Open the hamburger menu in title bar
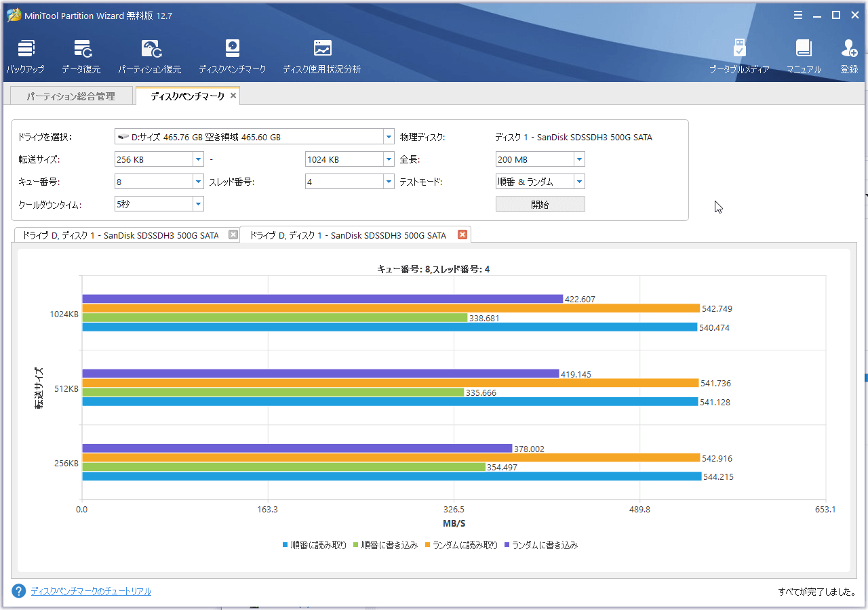Screen dimensions: 868x610 pos(798,15)
